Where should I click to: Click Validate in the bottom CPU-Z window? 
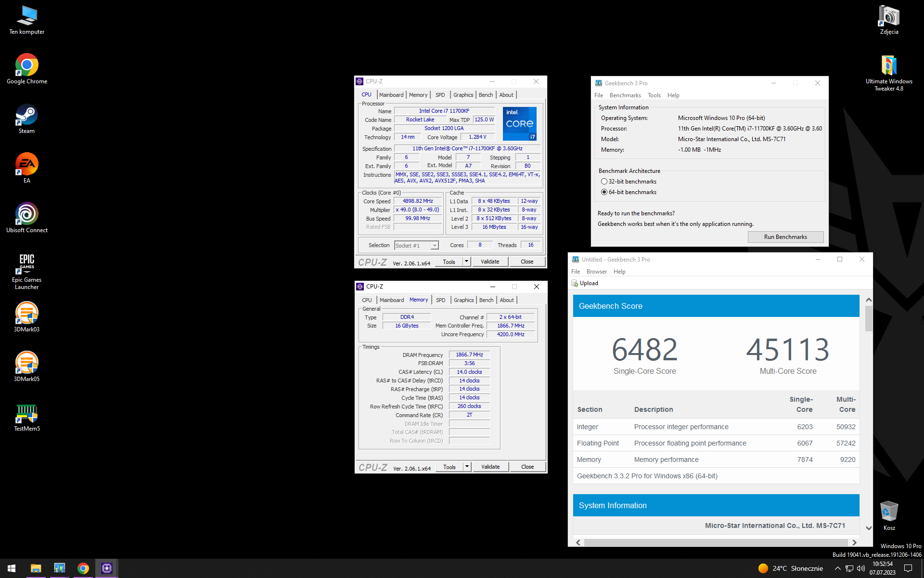[490, 467]
